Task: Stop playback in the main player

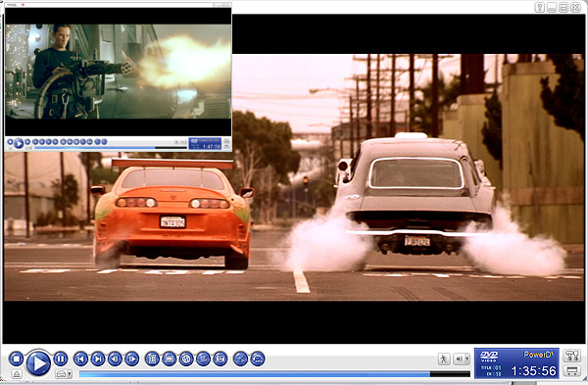Action: pos(16,359)
